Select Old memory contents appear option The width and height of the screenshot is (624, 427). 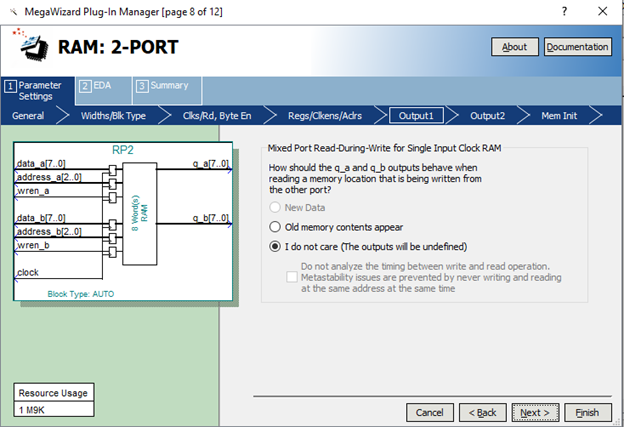click(x=276, y=226)
